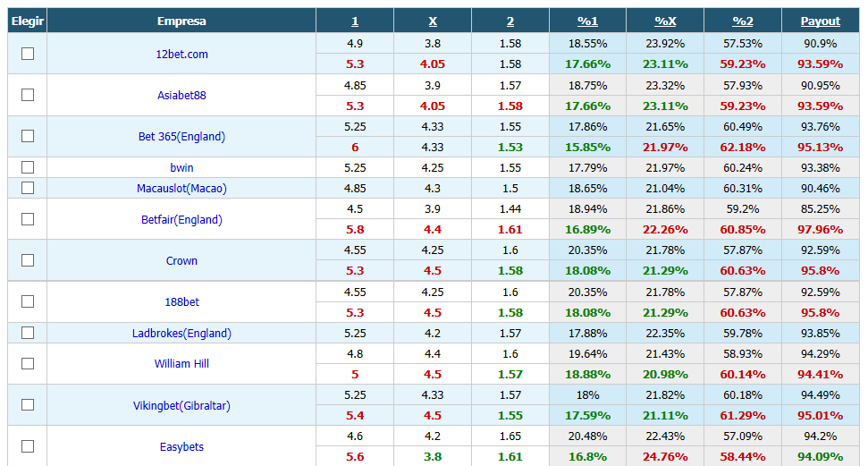The height and width of the screenshot is (466, 868).
Task: Click Easybets green payout 94.09%
Action: [821, 457]
